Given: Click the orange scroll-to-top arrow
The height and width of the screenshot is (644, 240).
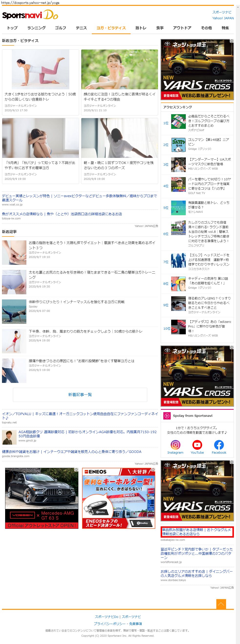Looking at the screenshot, I should (221, 604).
